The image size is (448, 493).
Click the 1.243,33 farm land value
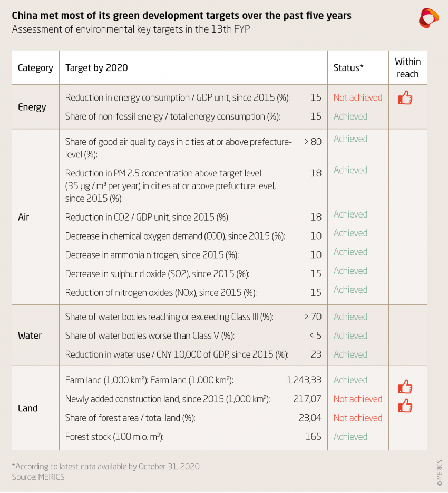(x=304, y=380)
